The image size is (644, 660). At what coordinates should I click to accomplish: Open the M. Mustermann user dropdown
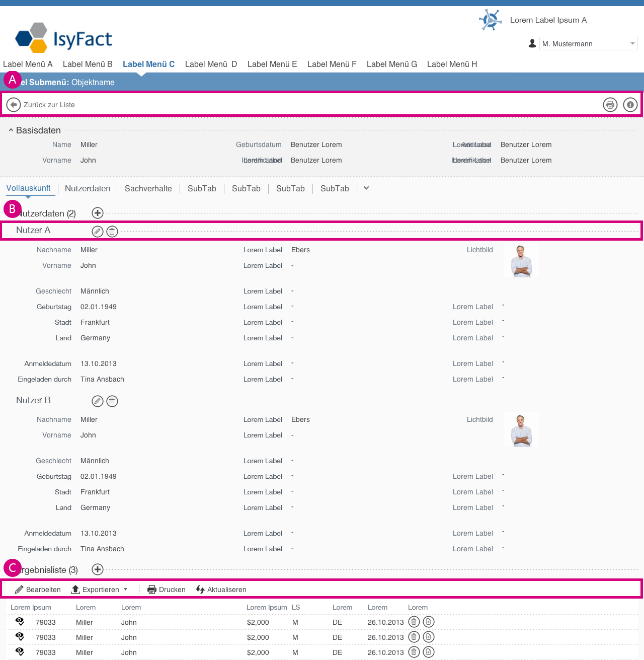588,44
